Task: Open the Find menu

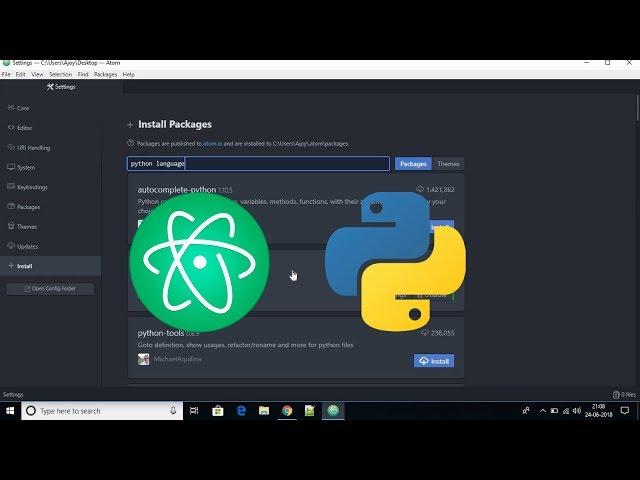Action: tap(83, 74)
